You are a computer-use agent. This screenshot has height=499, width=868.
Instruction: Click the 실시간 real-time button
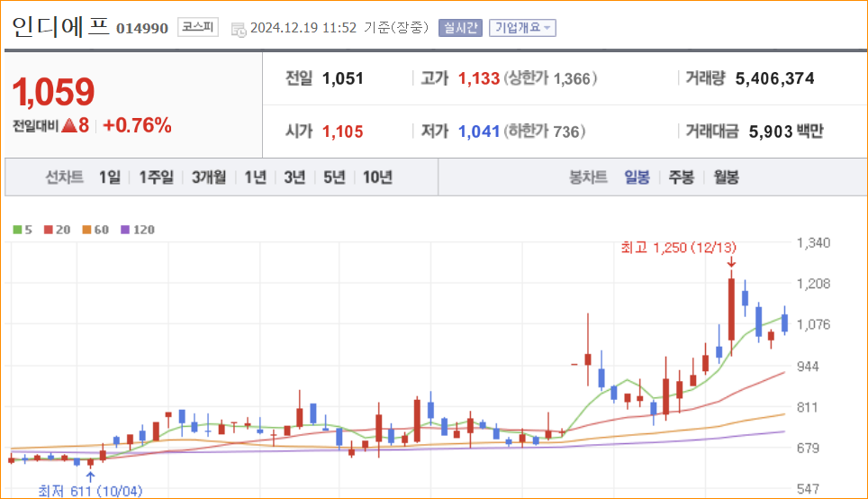click(460, 28)
